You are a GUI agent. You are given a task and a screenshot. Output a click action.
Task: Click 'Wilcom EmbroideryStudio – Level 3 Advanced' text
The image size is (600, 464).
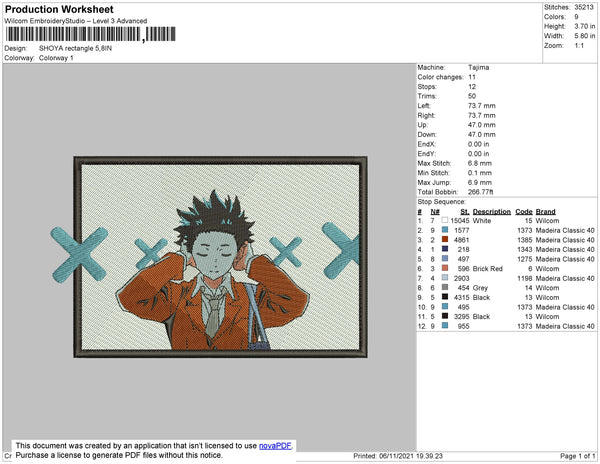tap(75, 21)
